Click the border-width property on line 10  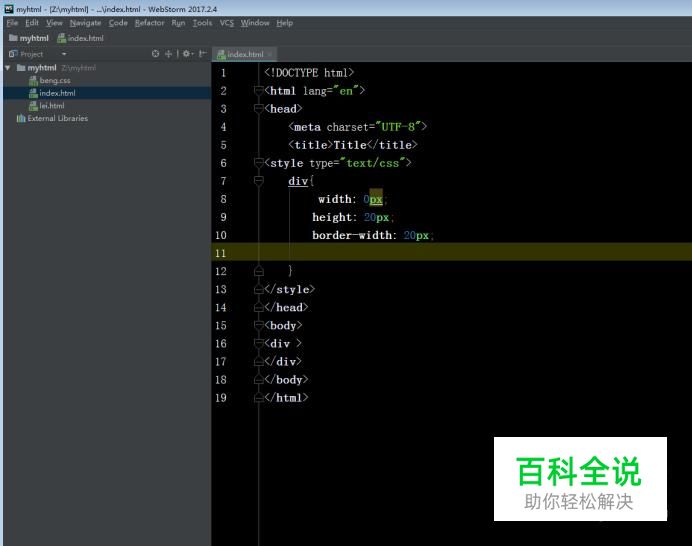[x=351, y=235]
